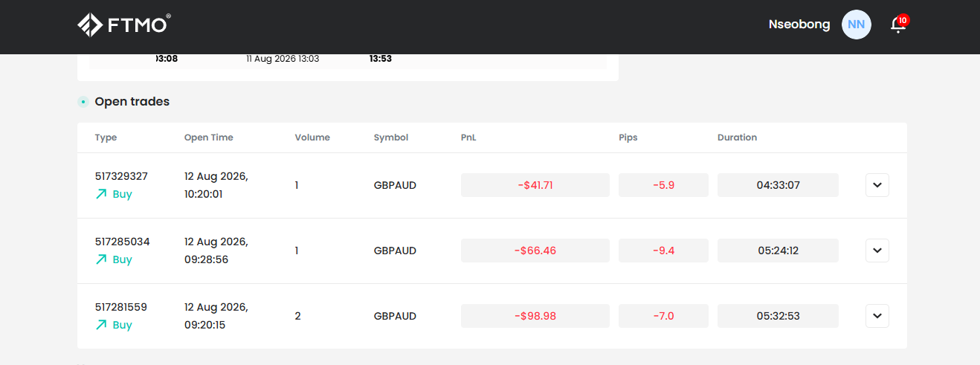
Task: Expand details for trade 517281559
Action: 877,316
